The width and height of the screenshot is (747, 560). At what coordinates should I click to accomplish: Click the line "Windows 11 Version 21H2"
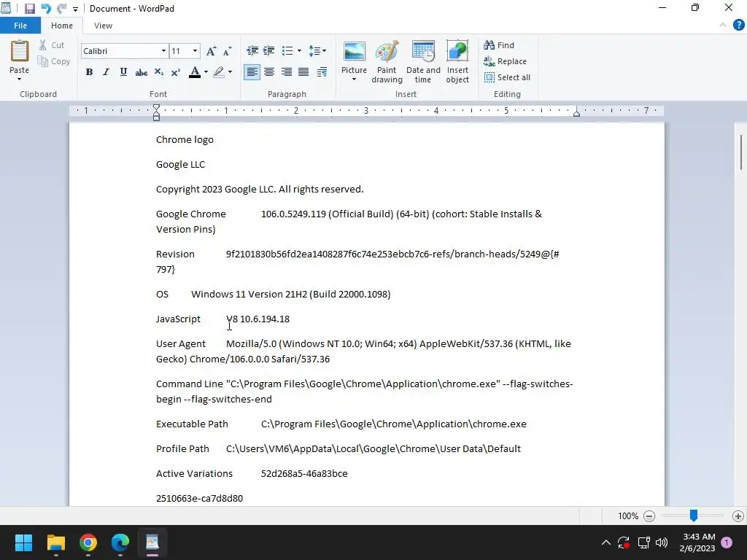click(249, 295)
